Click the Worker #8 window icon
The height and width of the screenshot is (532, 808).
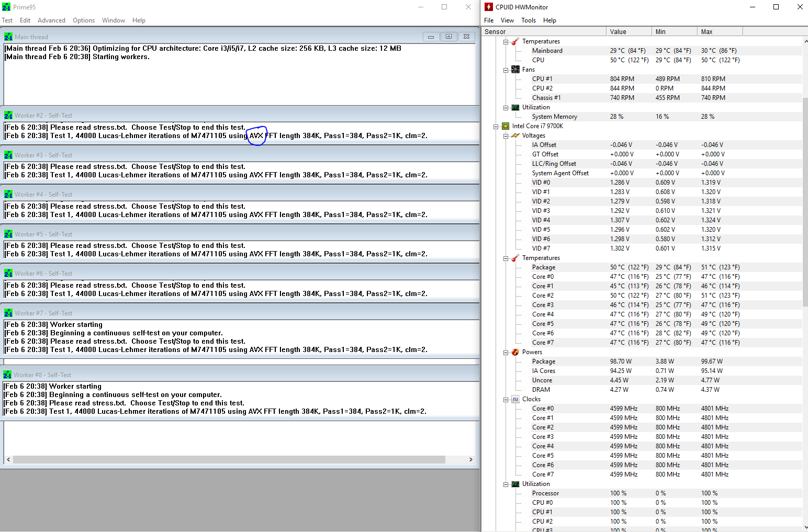pyautogui.click(x=7, y=375)
